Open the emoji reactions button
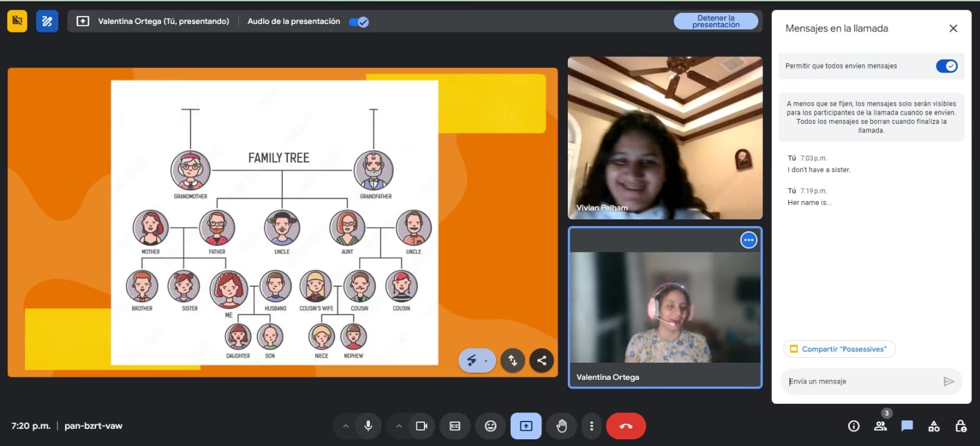980x446 pixels. pos(491,426)
